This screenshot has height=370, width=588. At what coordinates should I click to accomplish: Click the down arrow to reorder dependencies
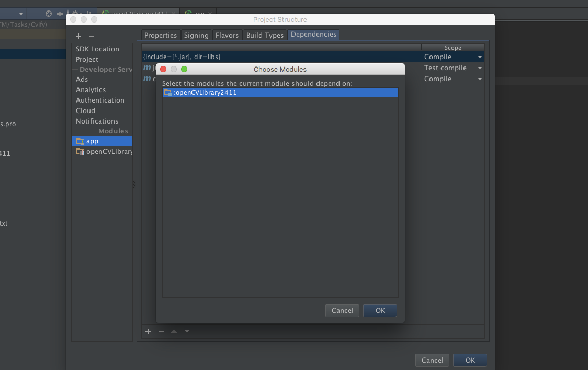pos(187,331)
